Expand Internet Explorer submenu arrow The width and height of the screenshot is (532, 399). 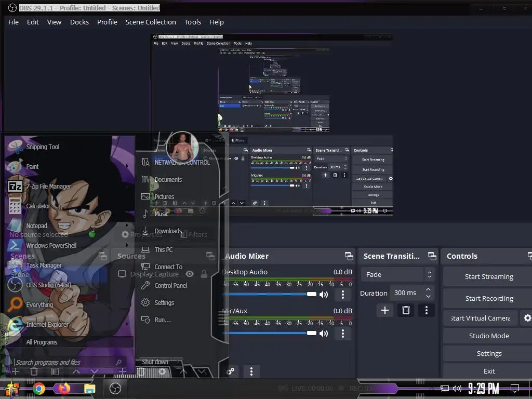127,324
